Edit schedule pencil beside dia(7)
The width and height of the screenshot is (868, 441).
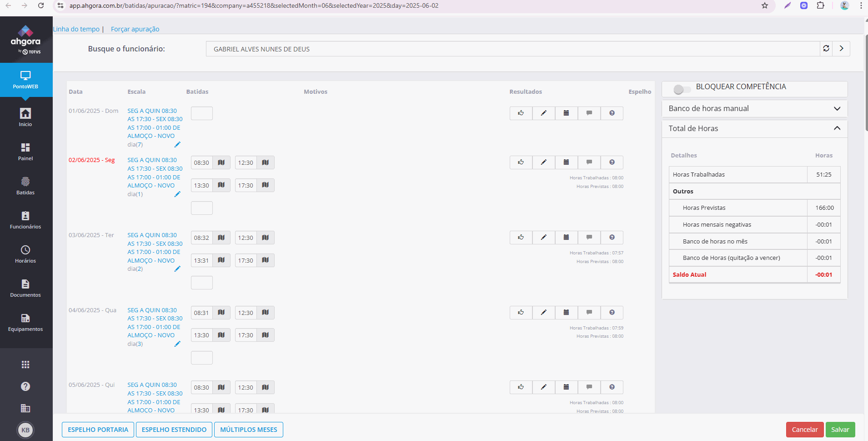coord(177,145)
